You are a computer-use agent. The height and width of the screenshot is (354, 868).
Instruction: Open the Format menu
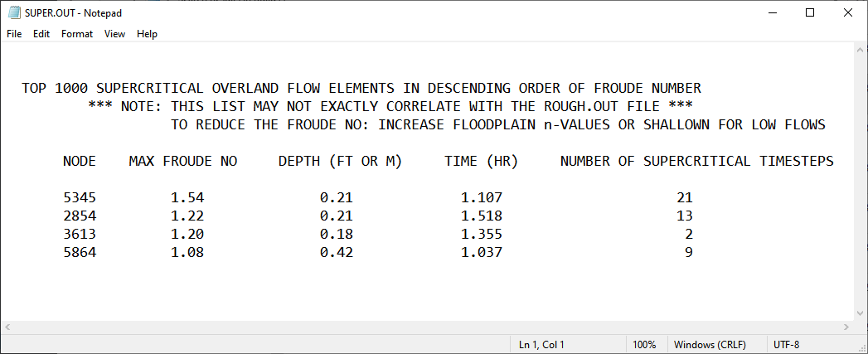(77, 34)
